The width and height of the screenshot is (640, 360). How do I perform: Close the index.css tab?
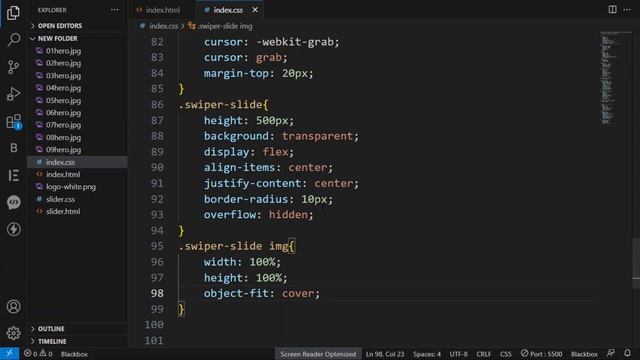click(x=255, y=10)
